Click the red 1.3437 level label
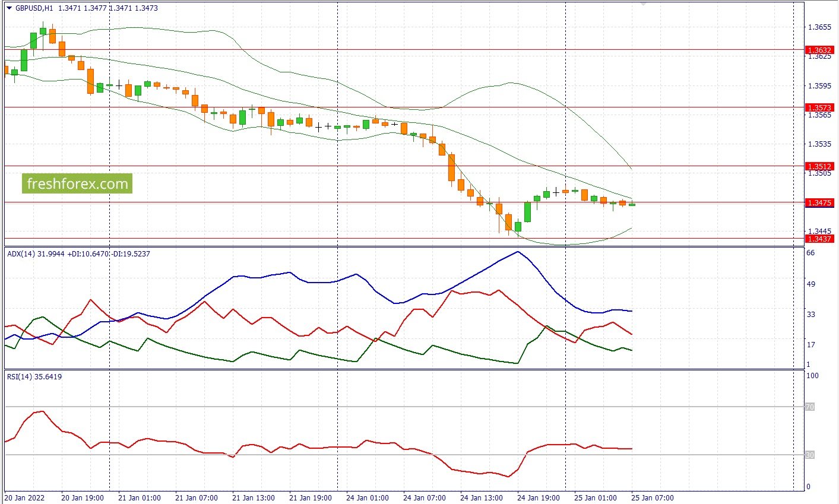The image size is (839, 504). coord(819,239)
